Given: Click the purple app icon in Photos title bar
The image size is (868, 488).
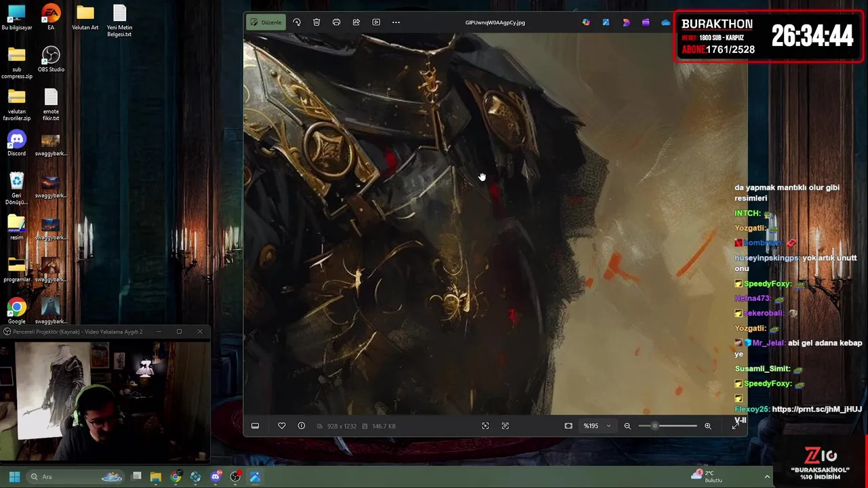Looking at the screenshot, I should tap(646, 22).
